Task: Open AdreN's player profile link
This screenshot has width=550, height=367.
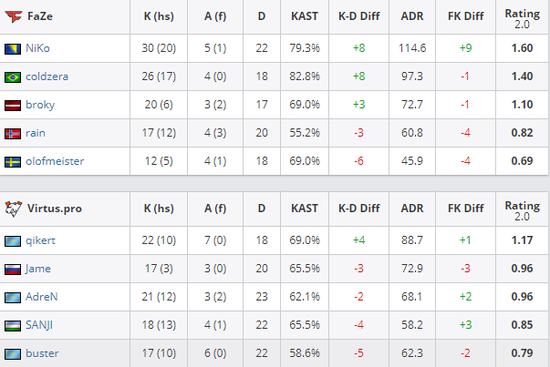Action: [41, 297]
